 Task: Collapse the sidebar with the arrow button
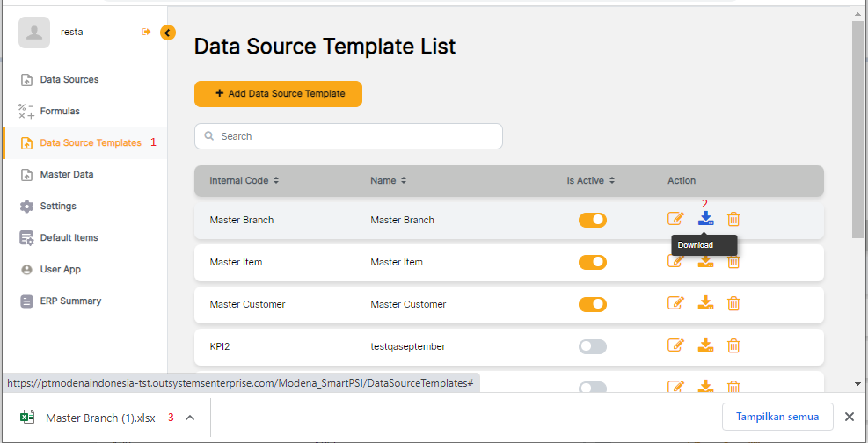[x=168, y=33]
